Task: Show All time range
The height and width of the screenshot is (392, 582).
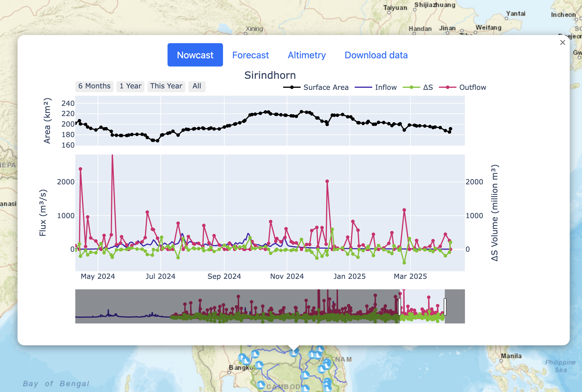Action: [197, 86]
